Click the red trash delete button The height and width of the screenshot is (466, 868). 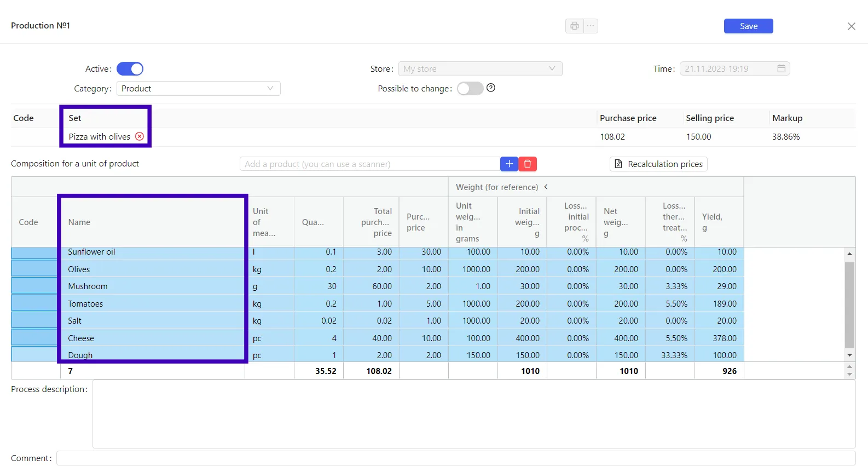click(x=528, y=164)
